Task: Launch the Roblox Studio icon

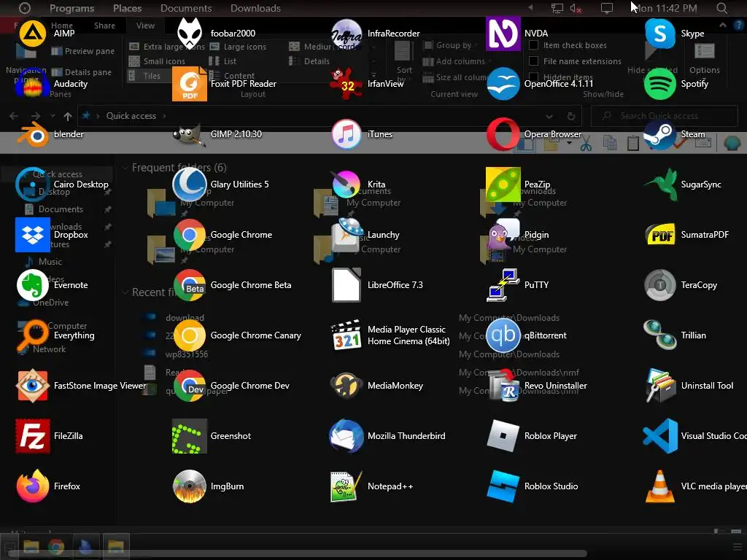Action: pyautogui.click(x=503, y=486)
